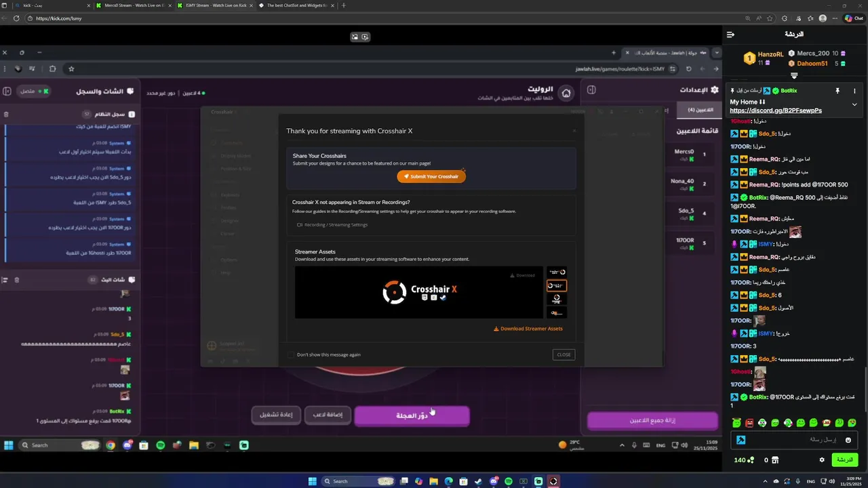Click the add player button
The width and height of the screenshot is (868, 488).
[x=328, y=415]
